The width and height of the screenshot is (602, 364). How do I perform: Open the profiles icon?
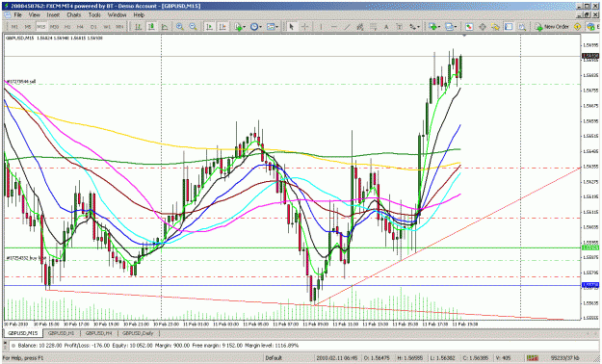click(x=449, y=27)
